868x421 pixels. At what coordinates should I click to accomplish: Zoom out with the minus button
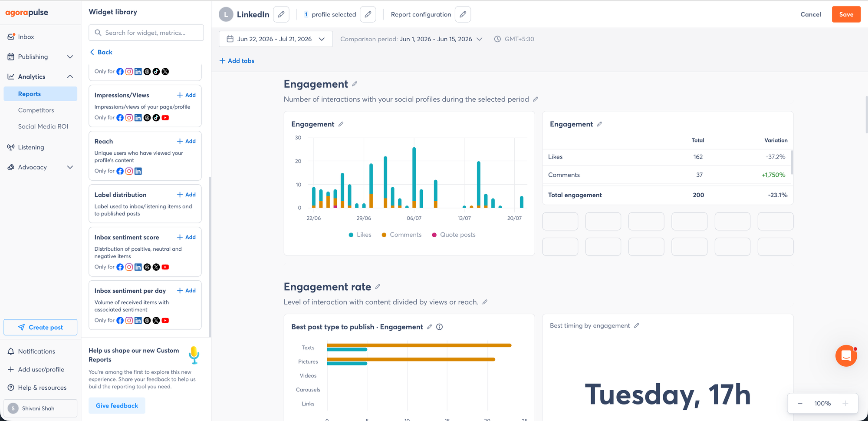coord(800,404)
